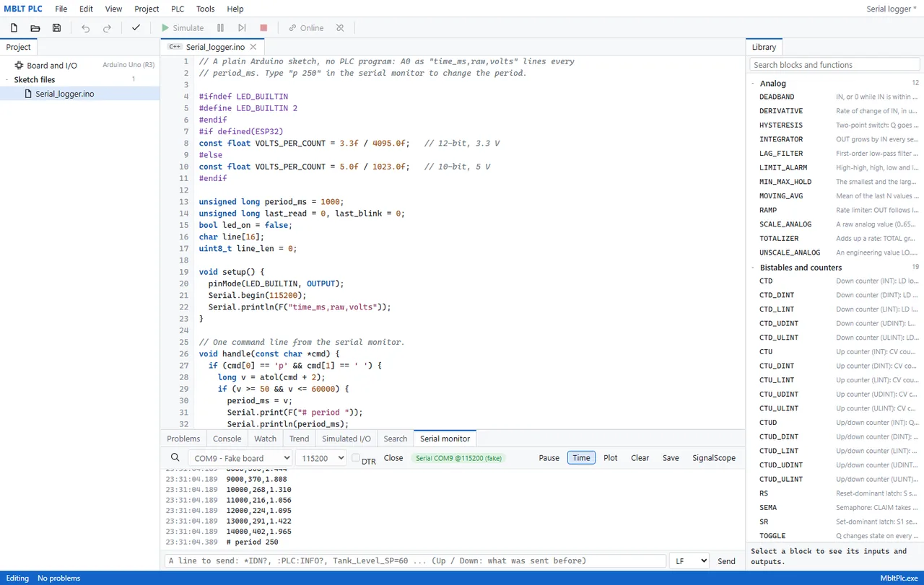Open Board and I/O chip icon
Viewport: 924px width, 585px height.
pyautogui.click(x=19, y=66)
